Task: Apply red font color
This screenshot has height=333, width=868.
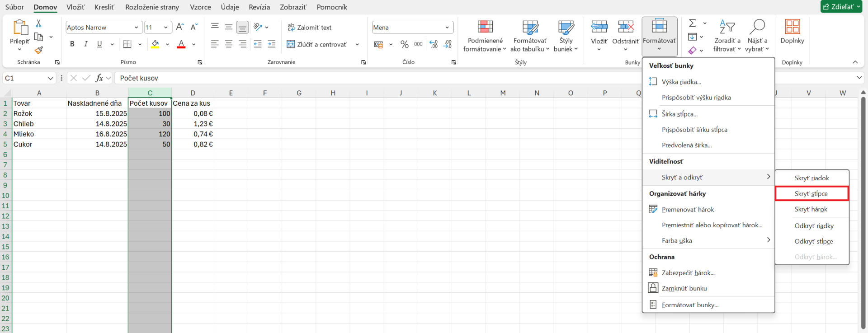Action: click(x=181, y=44)
